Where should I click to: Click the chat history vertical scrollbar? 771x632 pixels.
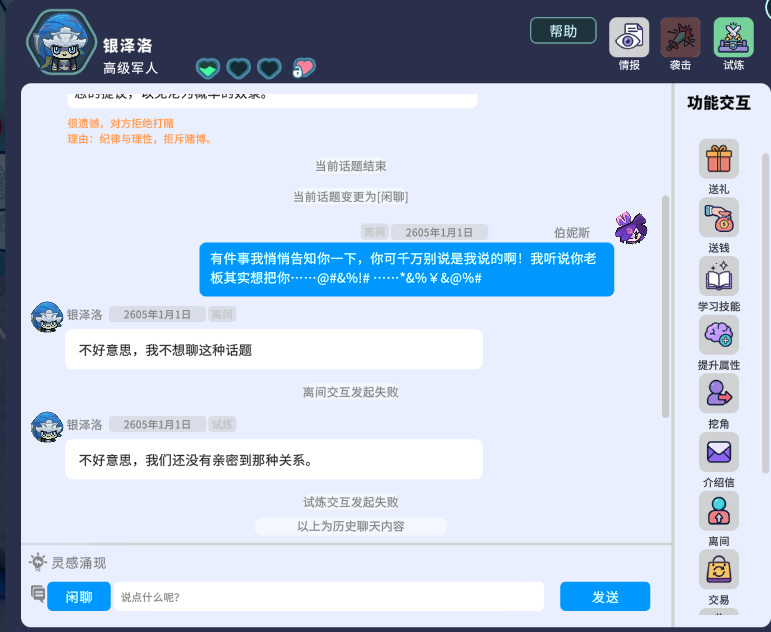point(665,306)
